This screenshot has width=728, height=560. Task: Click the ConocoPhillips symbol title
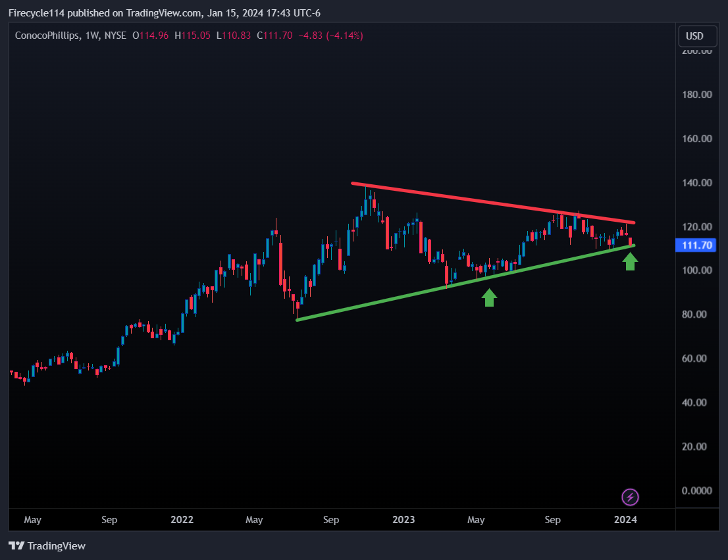coord(47,36)
